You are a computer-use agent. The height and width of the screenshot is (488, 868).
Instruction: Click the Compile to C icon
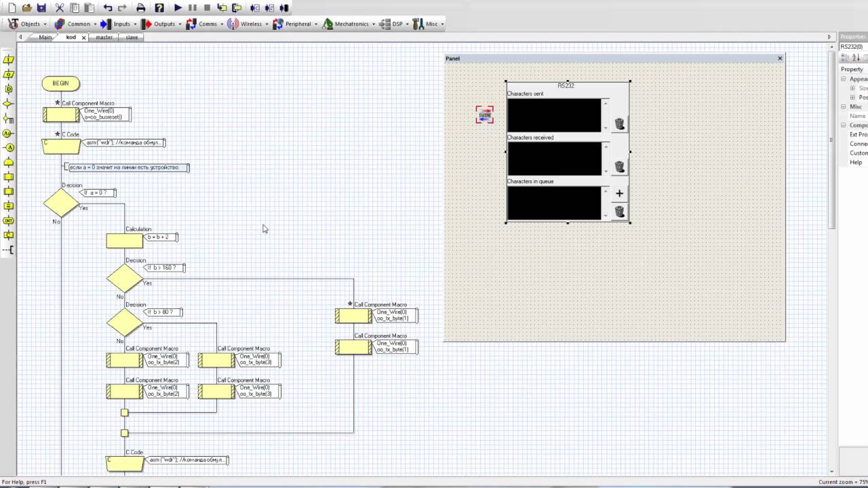255,8
